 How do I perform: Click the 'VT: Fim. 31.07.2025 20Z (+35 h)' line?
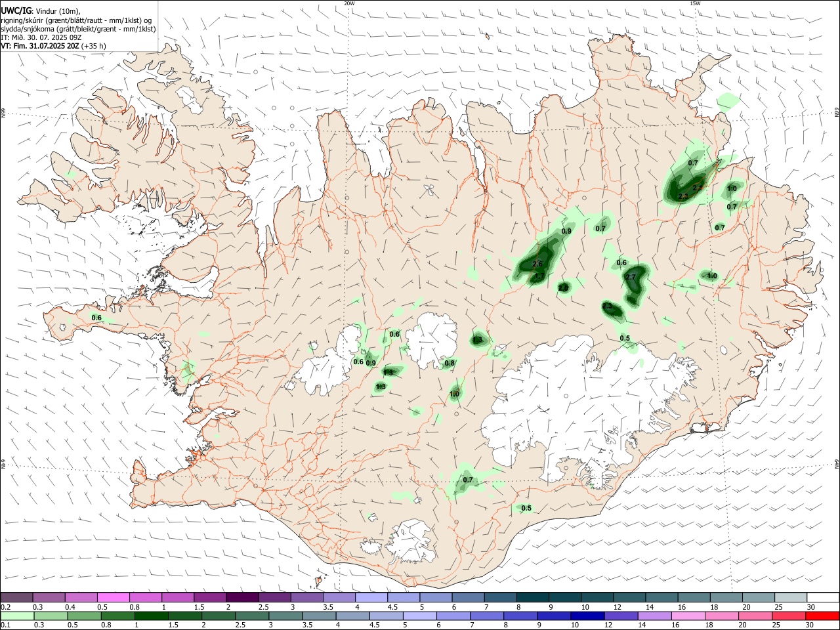point(53,46)
